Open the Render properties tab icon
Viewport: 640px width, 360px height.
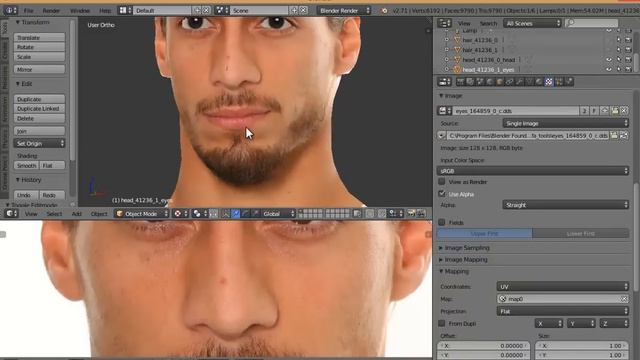click(460, 82)
